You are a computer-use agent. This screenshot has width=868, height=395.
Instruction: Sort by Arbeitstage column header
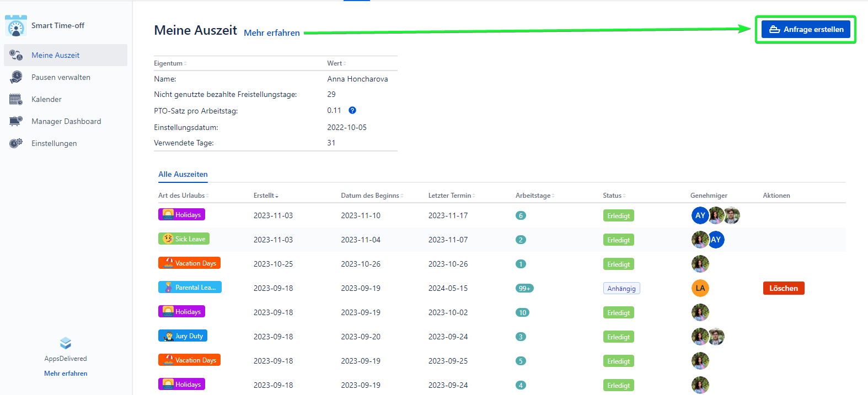pyautogui.click(x=534, y=196)
